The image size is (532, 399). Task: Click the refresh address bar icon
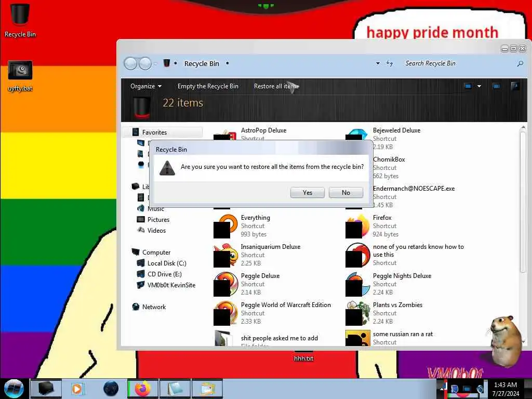pos(390,63)
